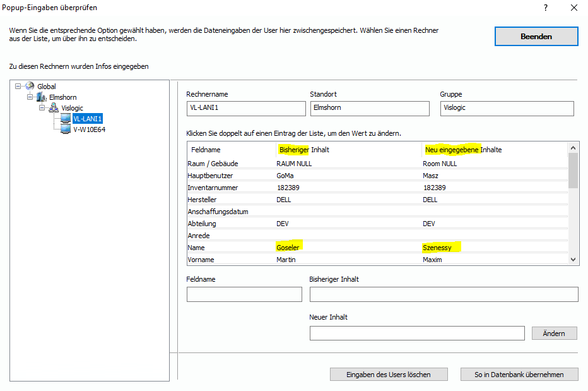Collapse the Global tree node
The height and width of the screenshot is (391, 588).
coord(18,86)
